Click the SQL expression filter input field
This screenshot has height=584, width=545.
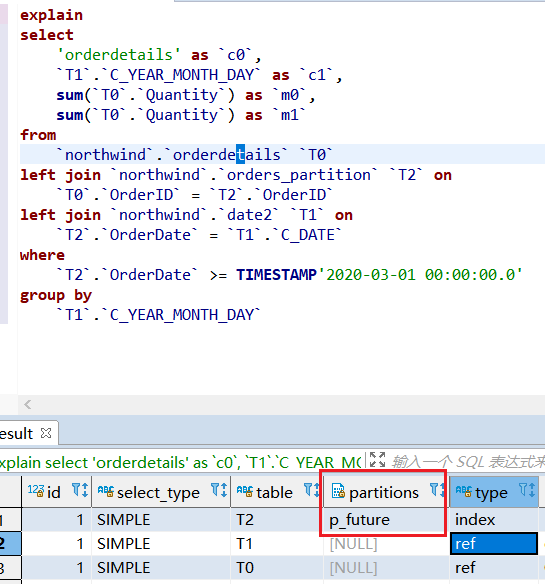pos(468,462)
